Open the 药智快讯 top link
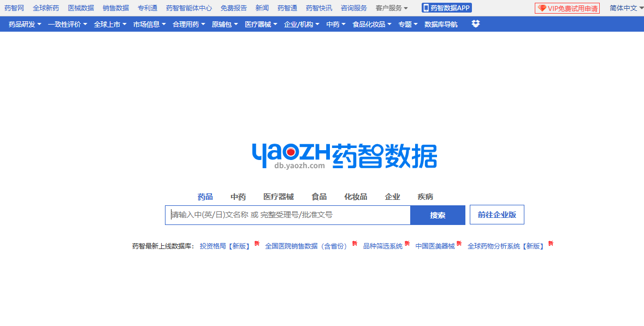Image resolution: width=644 pixels, height=326 pixels. pos(319,8)
